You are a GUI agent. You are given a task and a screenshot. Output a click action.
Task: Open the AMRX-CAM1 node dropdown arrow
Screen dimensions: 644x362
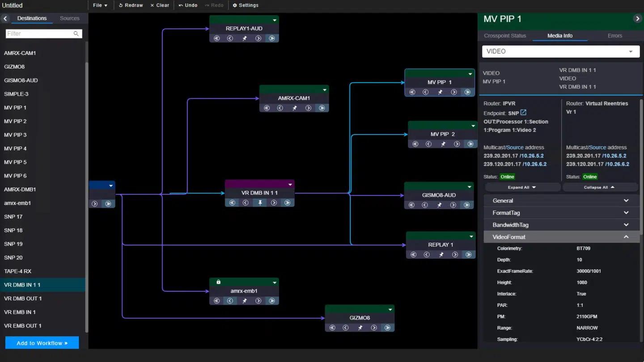click(325, 90)
